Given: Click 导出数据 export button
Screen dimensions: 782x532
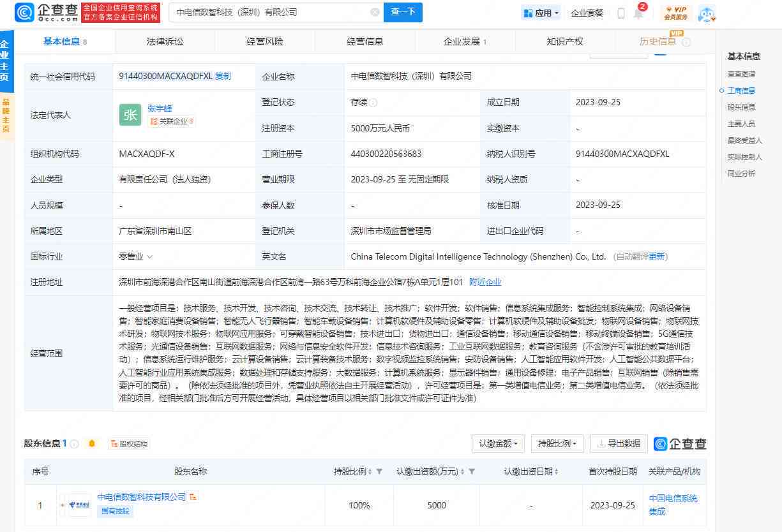Looking at the screenshot, I should coord(619,443).
